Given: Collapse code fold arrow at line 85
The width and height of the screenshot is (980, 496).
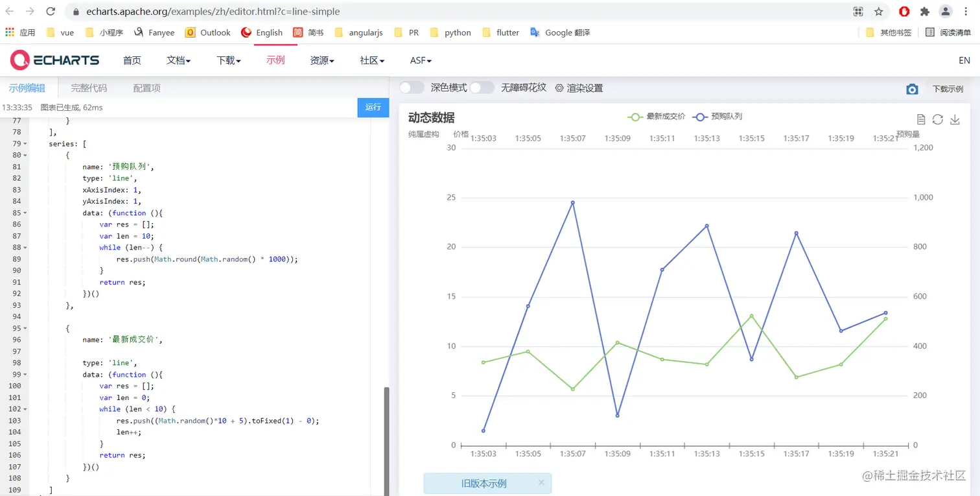Looking at the screenshot, I should [25, 213].
